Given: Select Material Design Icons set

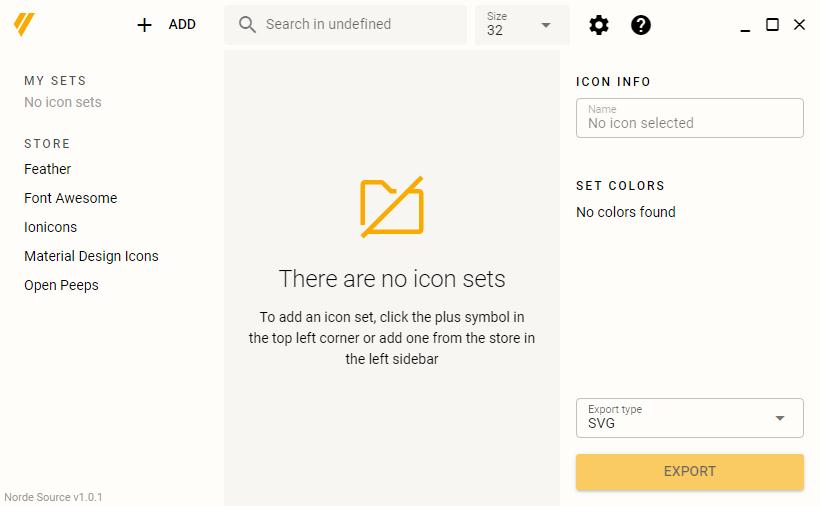Looking at the screenshot, I should [x=91, y=256].
